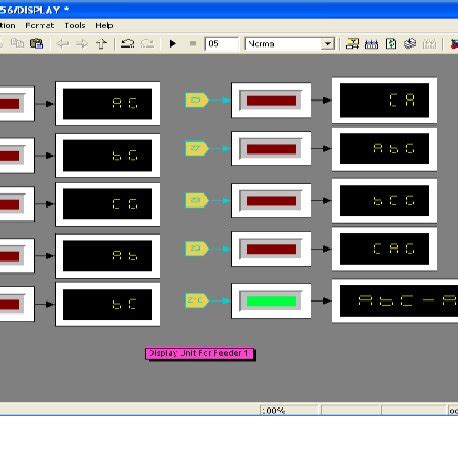Click red indicator lamp feeding C A display
Viewport: 458px width, 458px height.
tap(271, 100)
